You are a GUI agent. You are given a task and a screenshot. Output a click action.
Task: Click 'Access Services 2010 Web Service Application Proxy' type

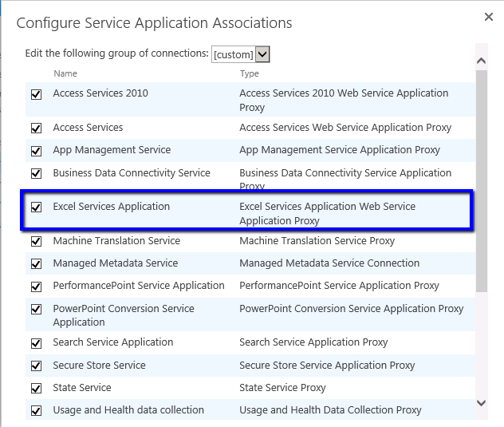coord(344,100)
